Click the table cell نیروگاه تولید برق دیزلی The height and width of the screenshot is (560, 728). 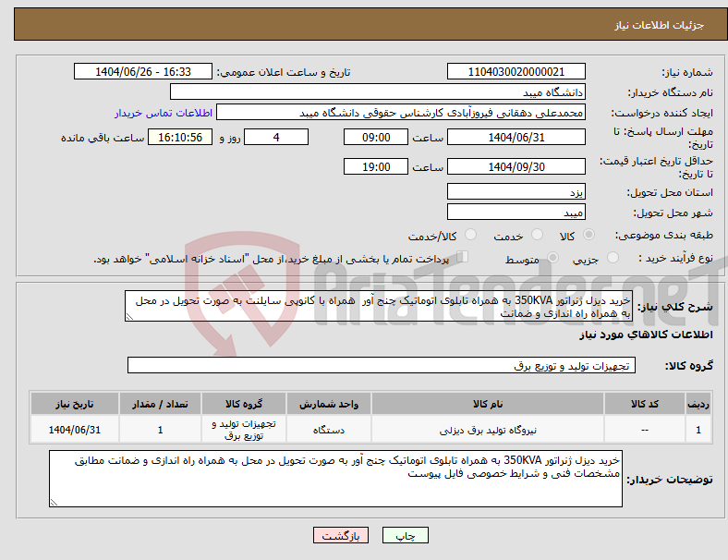click(488, 430)
